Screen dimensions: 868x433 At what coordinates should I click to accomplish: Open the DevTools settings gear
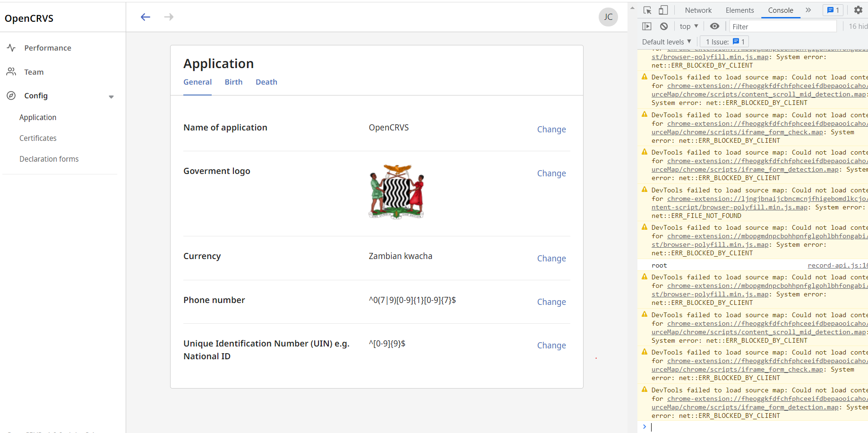[858, 10]
